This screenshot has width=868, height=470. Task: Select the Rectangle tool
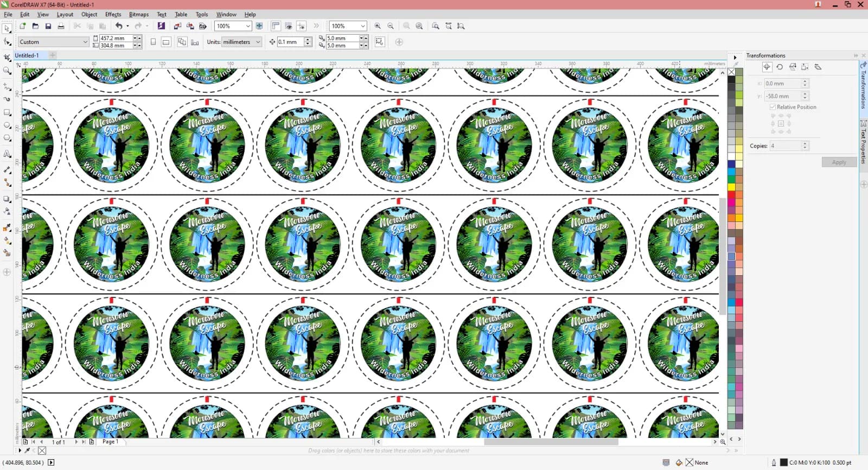pos(7,113)
